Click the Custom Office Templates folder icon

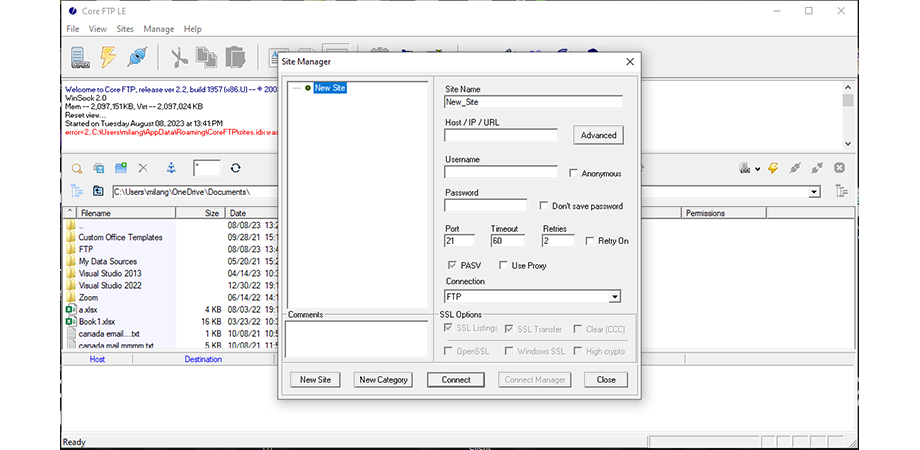(70, 237)
